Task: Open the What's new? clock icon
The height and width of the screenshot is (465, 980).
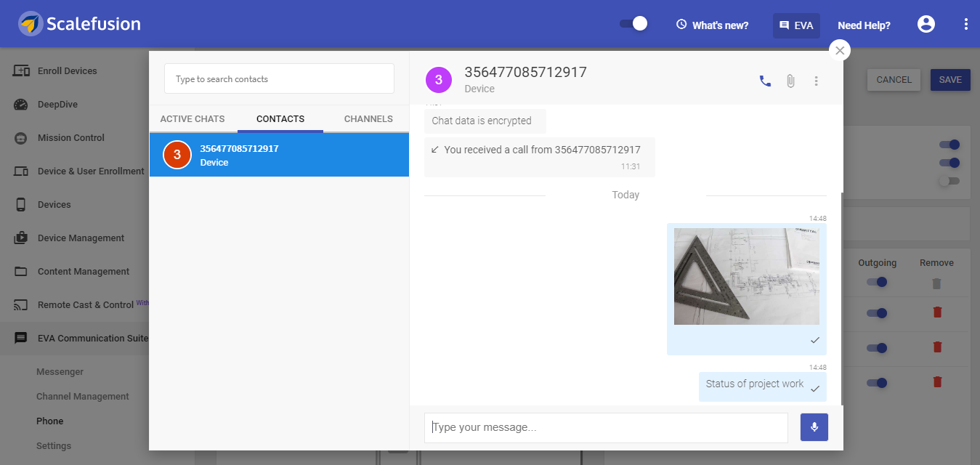Action: coord(680,24)
